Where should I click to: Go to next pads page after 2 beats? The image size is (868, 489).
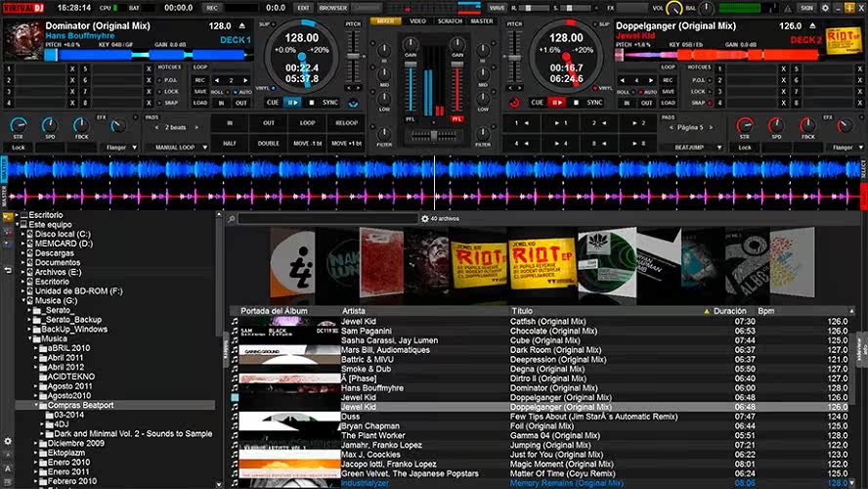point(195,127)
